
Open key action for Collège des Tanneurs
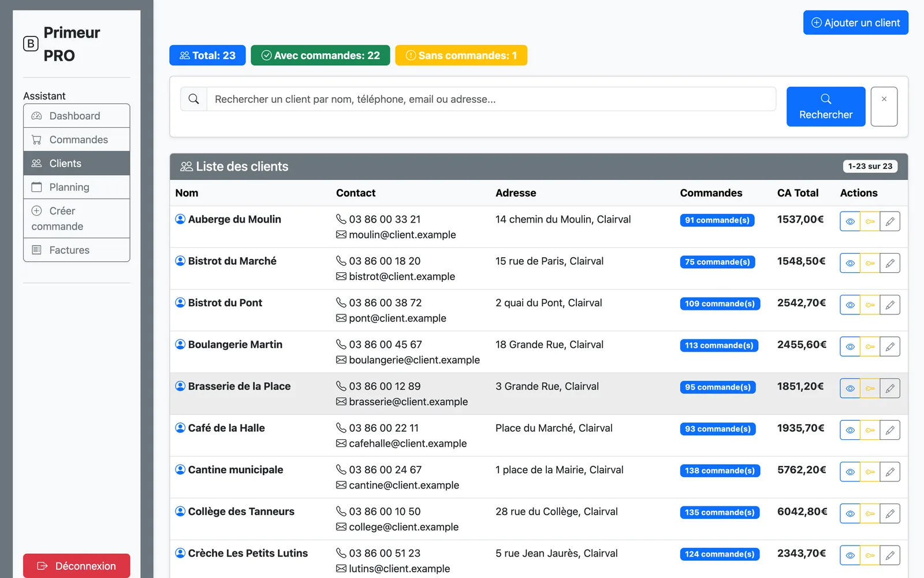[x=870, y=513]
